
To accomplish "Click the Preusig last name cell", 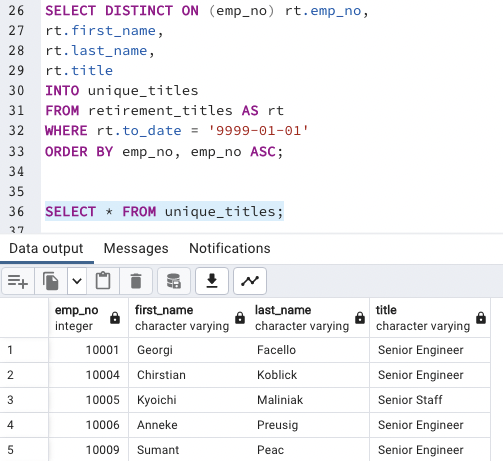I will (x=309, y=425).
